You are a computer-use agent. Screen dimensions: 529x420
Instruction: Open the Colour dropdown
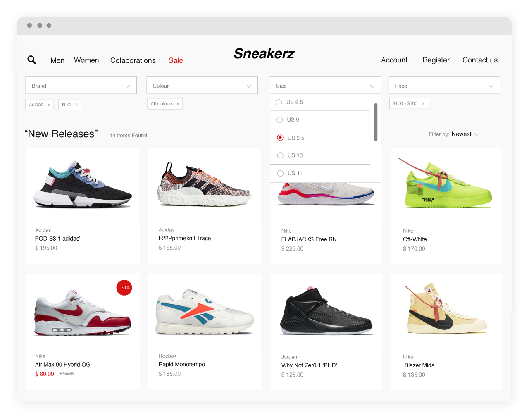[202, 86]
